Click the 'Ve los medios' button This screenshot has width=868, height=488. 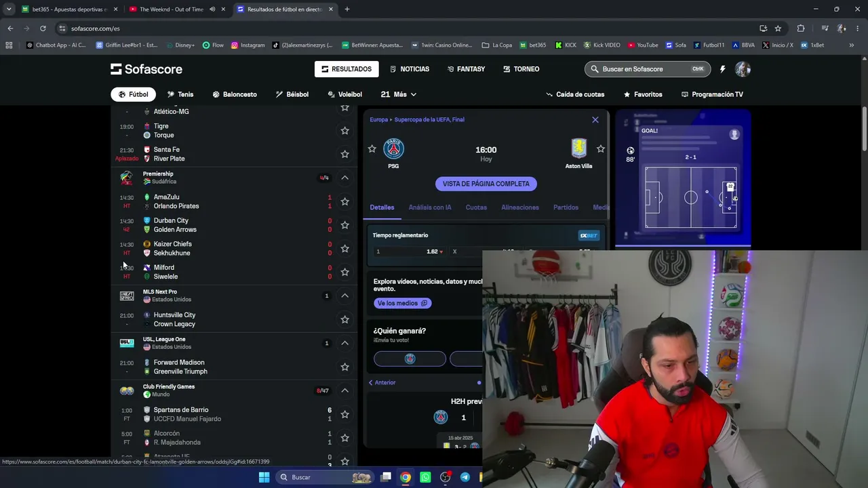click(x=402, y=303)
